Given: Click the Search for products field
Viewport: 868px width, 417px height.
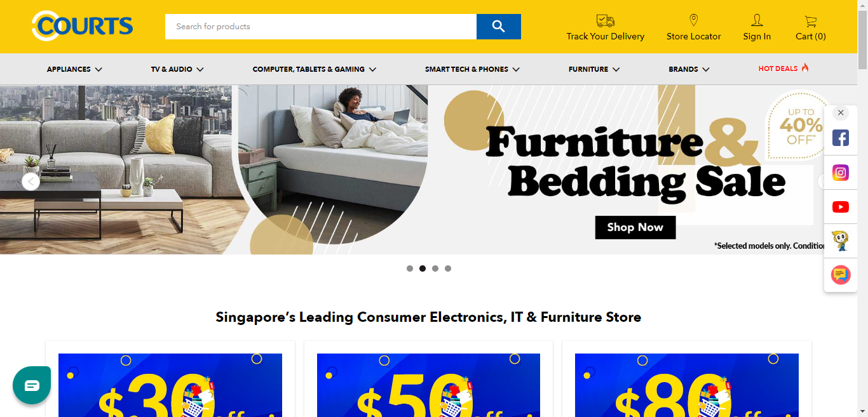Looking at the screenshot, I should (321, 27).
